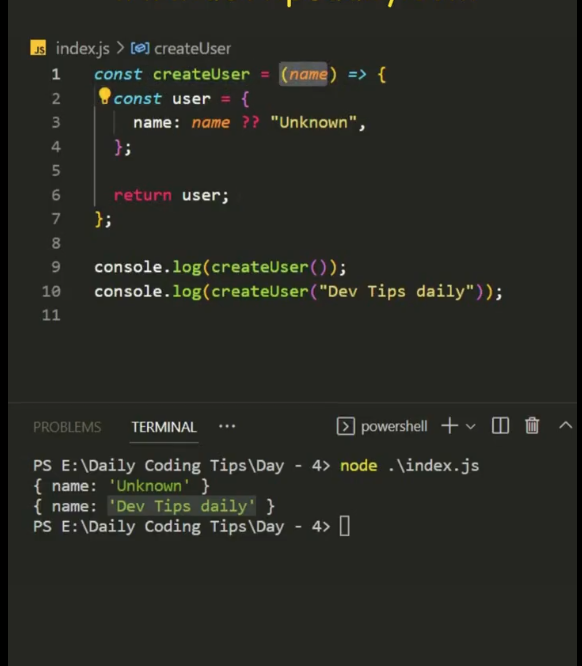Viewport: 582px width, 666px height.
Task: Click the return keyword on line 6
Action: (x=143, y=195)
